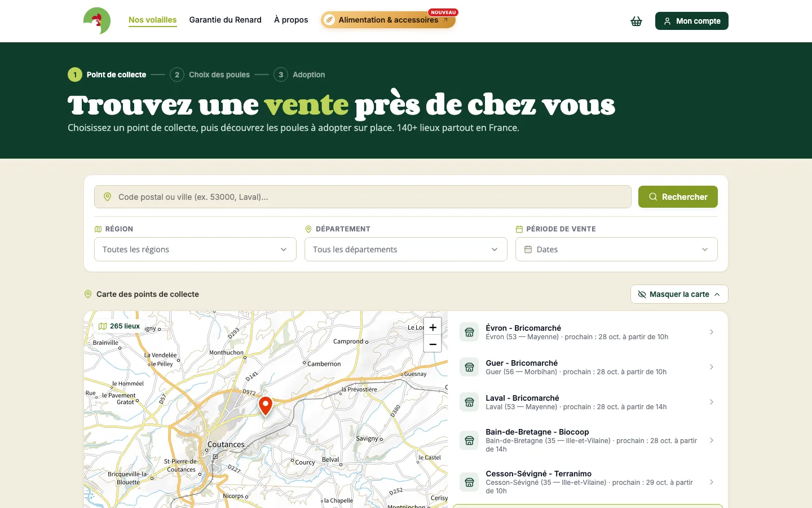Click step 1 circle Point de collecte

pyautogui.click(x=75, y=75)
